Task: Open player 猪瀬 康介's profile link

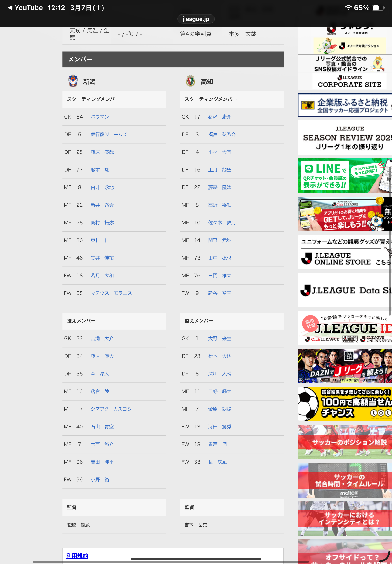Action: [220, 117]
